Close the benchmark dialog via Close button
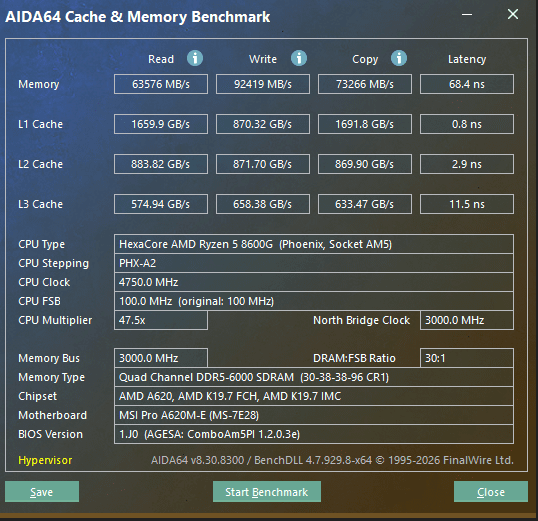 (x=491, y=492)
